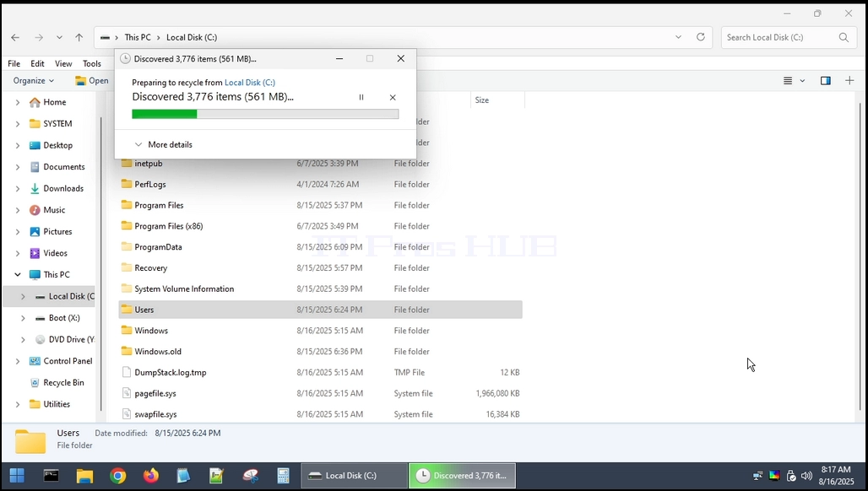Viewport: 868px width, 491px height.
Task: Open Calculator from taskbar
Action: pyautogui.click(x=283, y=476)
